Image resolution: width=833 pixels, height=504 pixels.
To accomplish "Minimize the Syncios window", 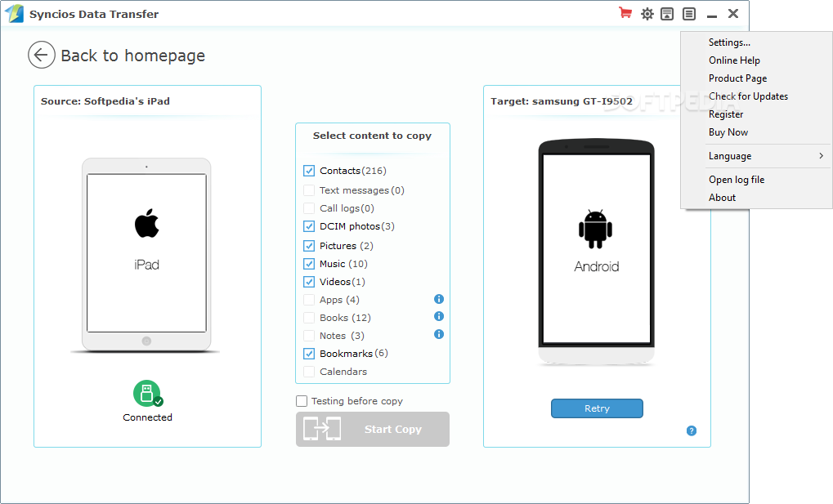I will pyautogui.click(x=712, y=15).
